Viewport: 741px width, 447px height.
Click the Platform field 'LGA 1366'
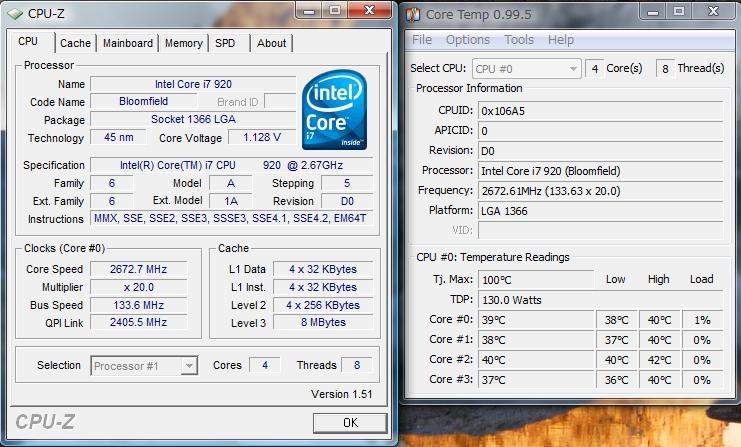(601, 211)
